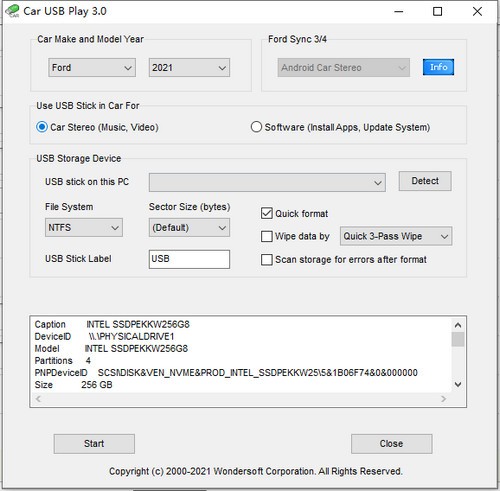Click the horizontal scroll right arrow
The width and height of the screenshot is (500, 491).
(x=443, y=399)
